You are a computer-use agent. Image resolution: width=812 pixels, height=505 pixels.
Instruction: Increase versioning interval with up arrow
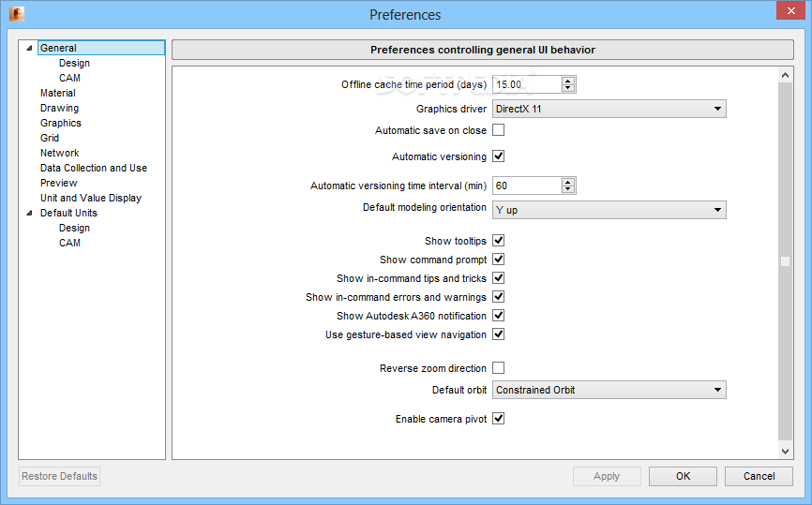click(568, 182)
